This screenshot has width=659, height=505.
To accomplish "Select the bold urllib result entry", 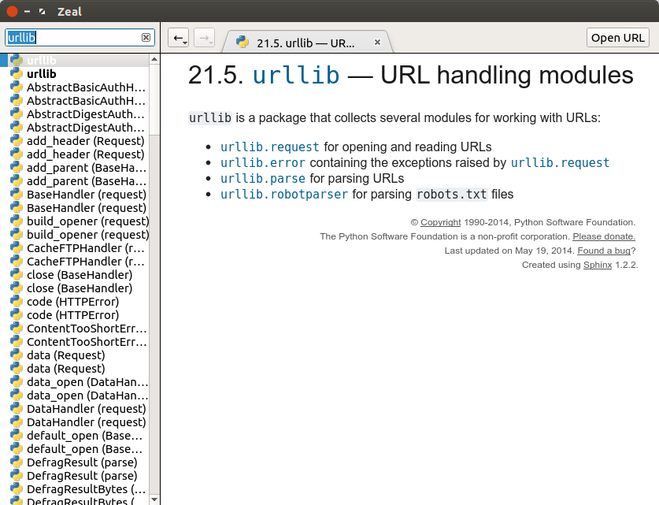I will click(41, 75).
